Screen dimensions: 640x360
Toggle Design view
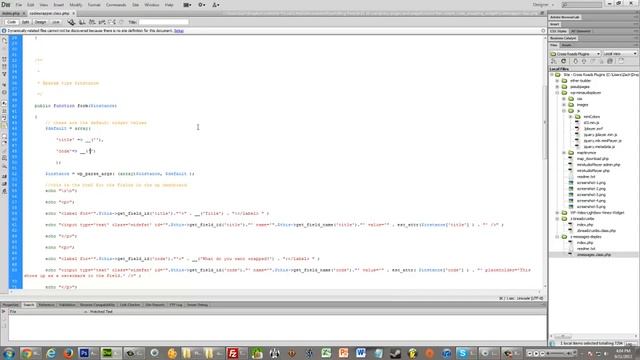[40, 22]
